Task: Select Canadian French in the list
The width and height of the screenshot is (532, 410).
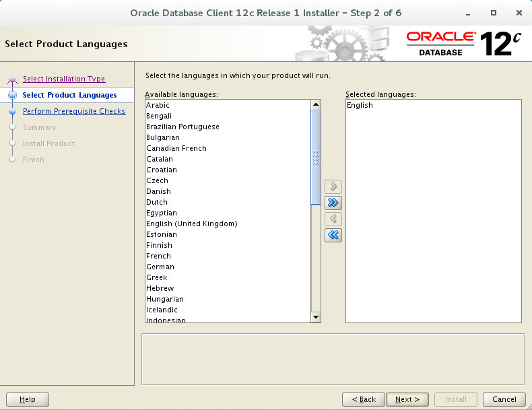Action: point(228,148)
